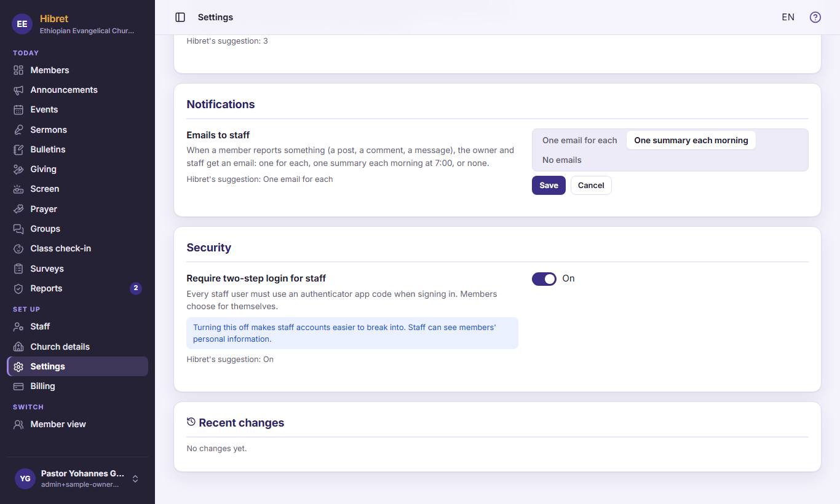Click 'No changes yet.' text
This screenshot has width=840, height=504.
[216, 449]
